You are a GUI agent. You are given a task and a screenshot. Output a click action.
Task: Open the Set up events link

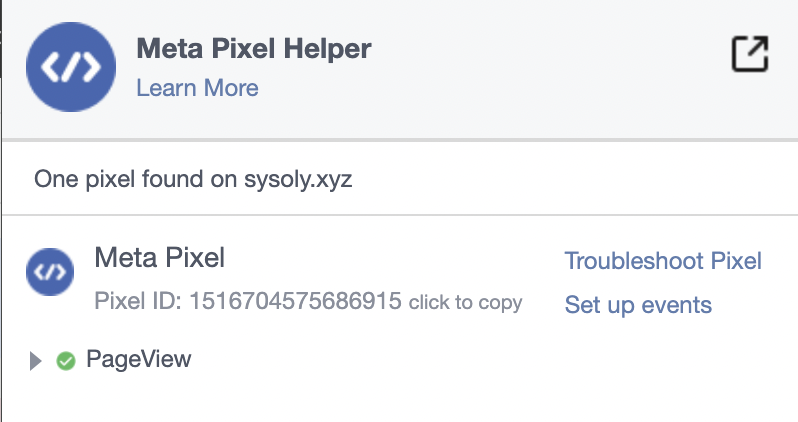tap(638, 304)
